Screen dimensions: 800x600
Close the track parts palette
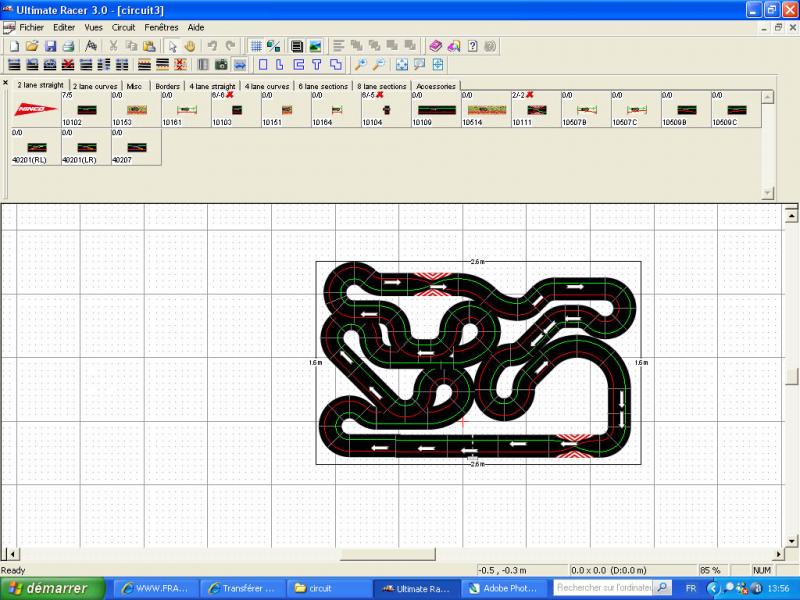click(5, 83)
